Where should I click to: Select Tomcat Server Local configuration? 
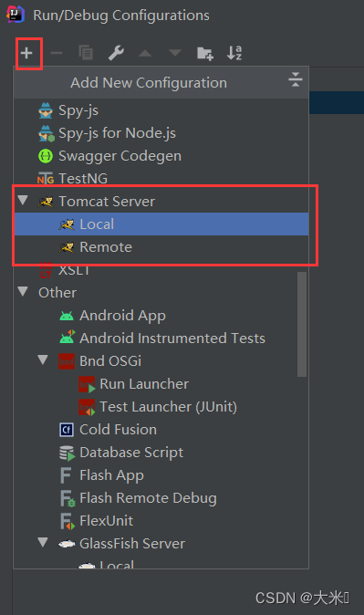click(161, 224)
